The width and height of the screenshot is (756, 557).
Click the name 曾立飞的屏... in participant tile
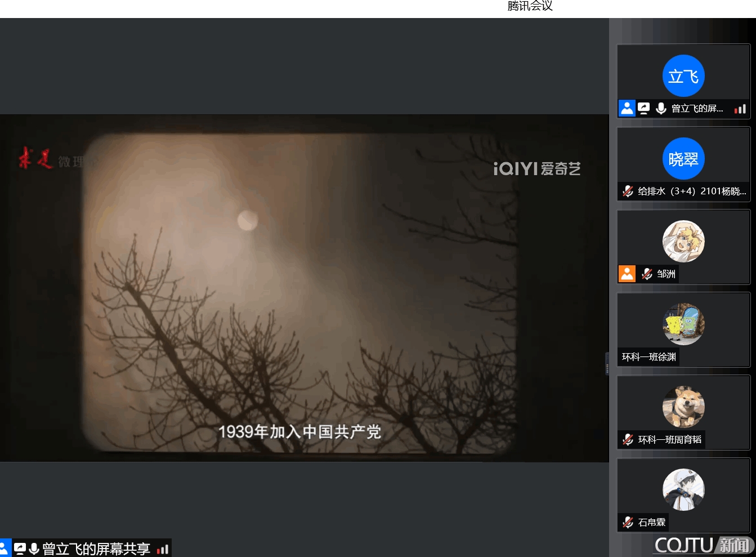(x=697, y=109)
